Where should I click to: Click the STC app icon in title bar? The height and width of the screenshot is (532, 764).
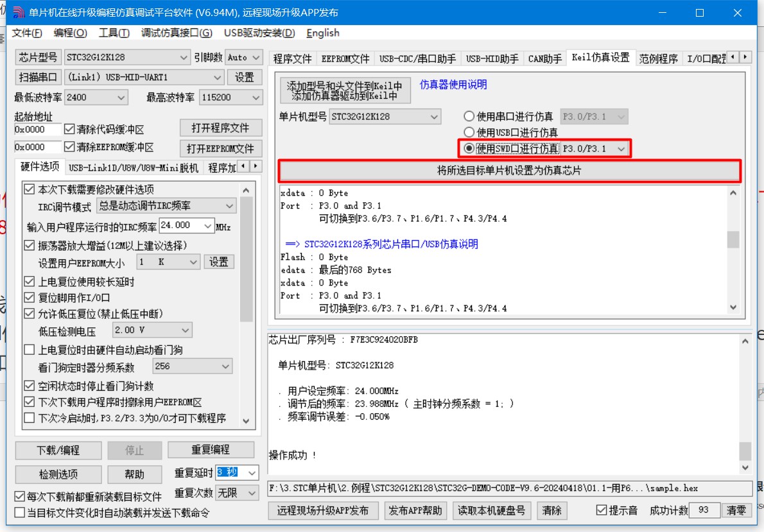(19, 12)
